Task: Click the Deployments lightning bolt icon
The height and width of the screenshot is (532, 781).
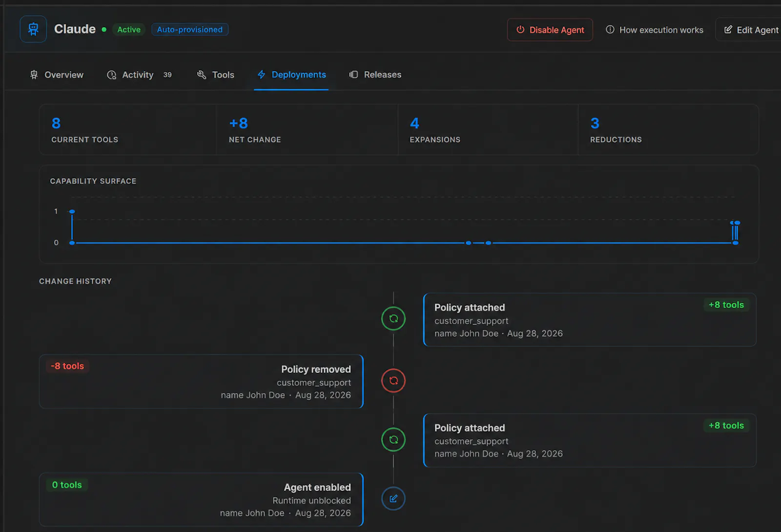Action: click(262, 74)
